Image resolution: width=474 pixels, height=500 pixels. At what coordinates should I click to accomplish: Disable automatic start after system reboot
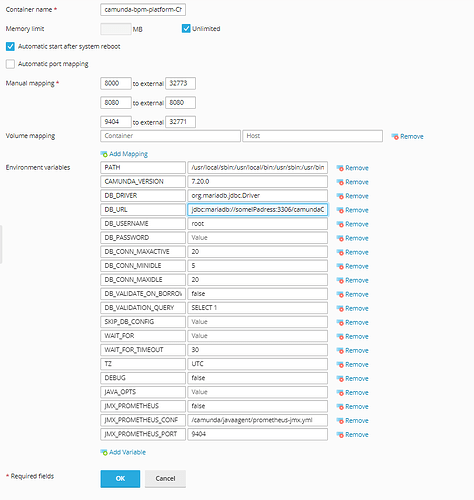tap(10, 47)
